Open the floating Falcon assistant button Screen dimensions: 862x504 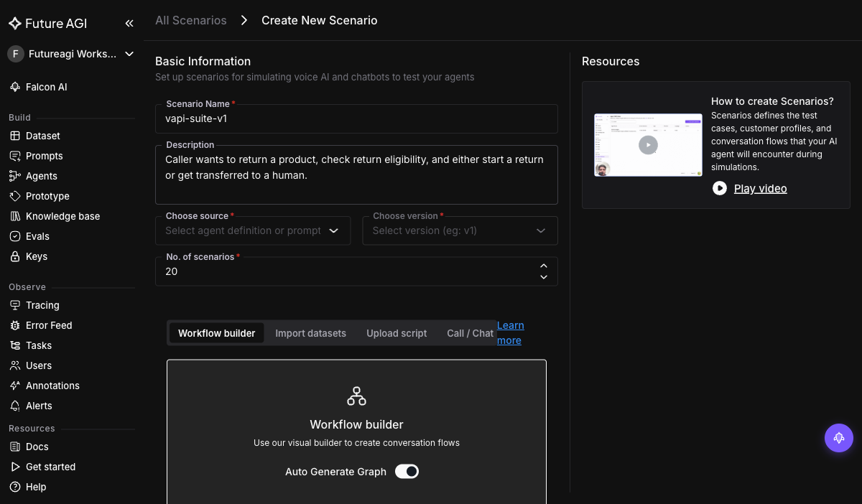[x=838, y=438]
